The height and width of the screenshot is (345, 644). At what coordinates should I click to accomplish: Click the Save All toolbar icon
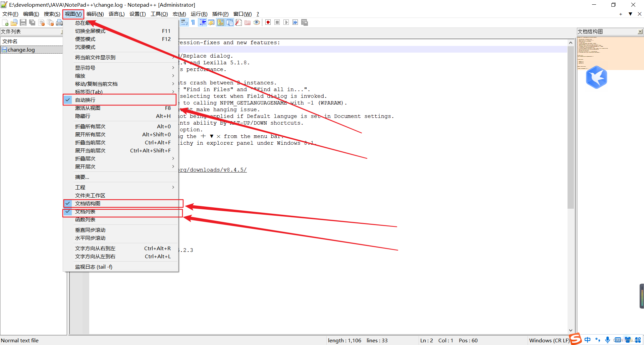(x=32, y=22)
